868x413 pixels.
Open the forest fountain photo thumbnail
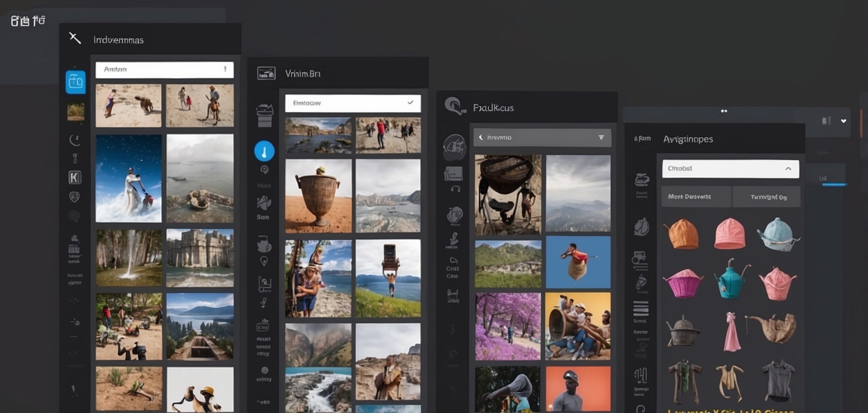tap(129, 258)
